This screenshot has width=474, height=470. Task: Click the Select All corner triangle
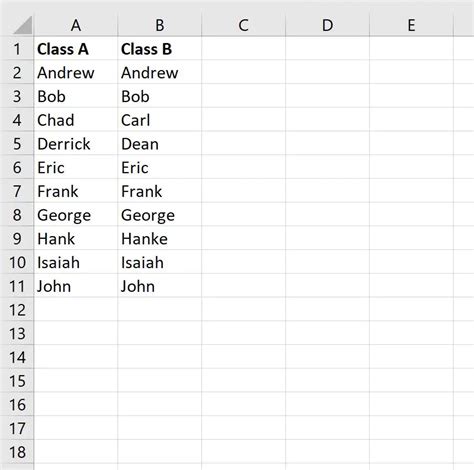click(23, 25)
